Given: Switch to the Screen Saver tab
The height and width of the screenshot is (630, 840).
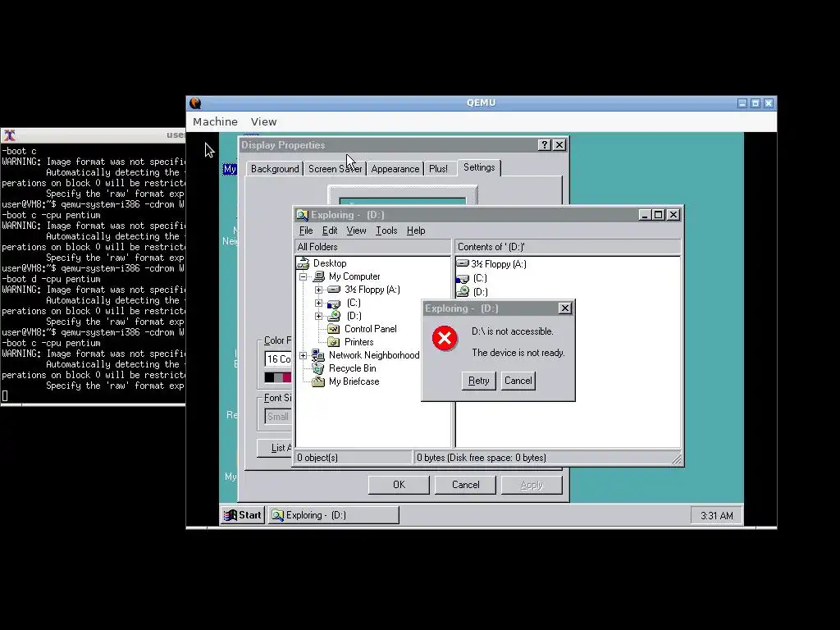Looking at the screenshot, I should 336,169.
